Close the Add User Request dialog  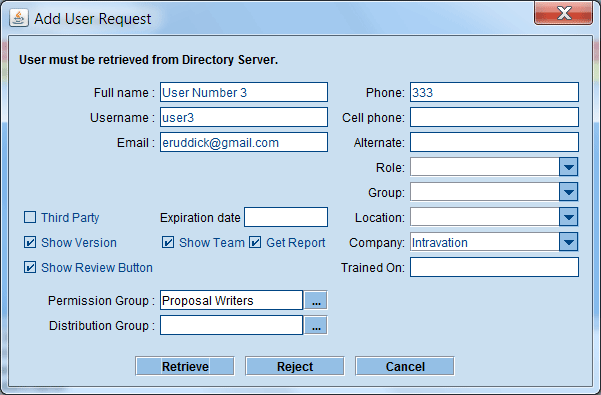coord(563,13)
